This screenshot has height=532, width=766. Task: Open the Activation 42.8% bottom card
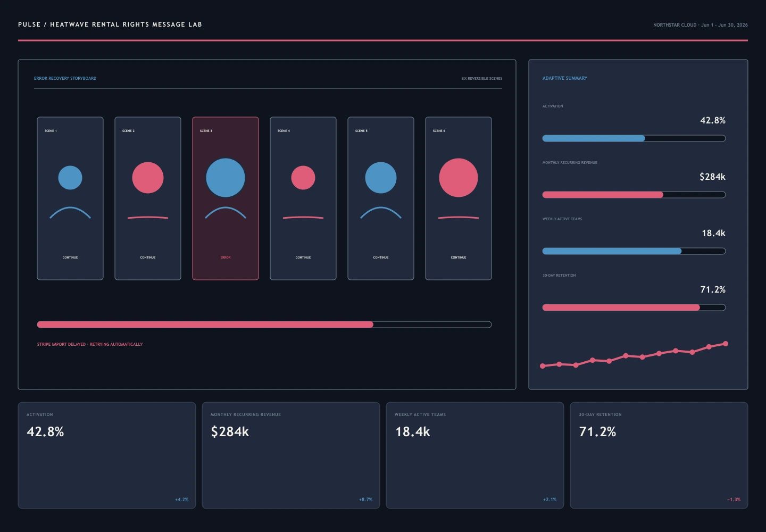coord(107,455)
